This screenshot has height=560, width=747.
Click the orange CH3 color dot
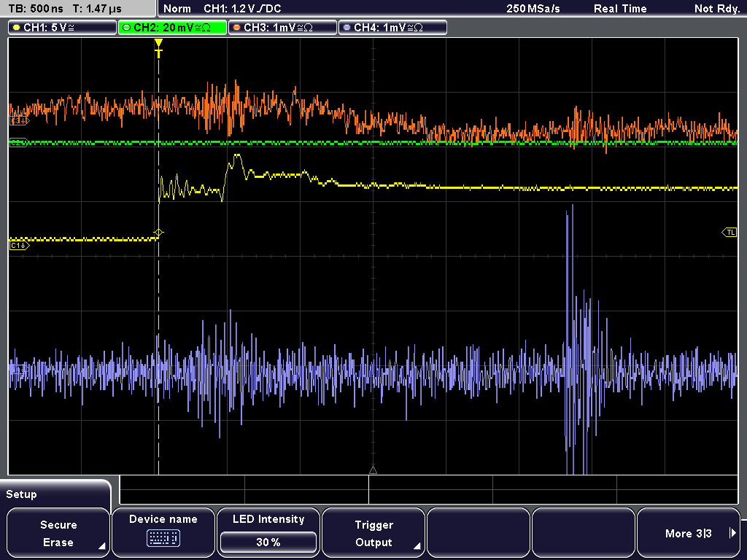pyautogui.click(x=237, y=28)
